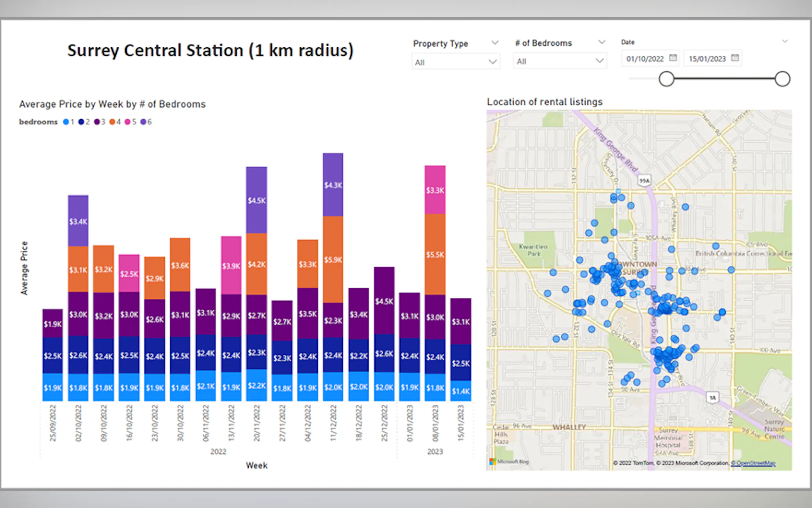The image size is (812, 508).
Task: Click the 1A highway shield on map
Action: pos(712,397)
